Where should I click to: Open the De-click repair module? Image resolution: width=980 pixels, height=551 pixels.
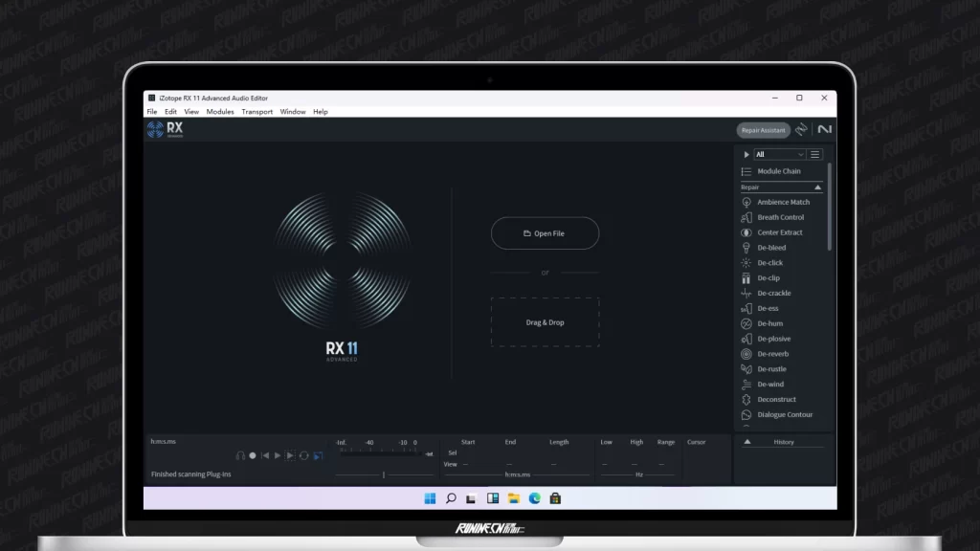coord(769,263)
